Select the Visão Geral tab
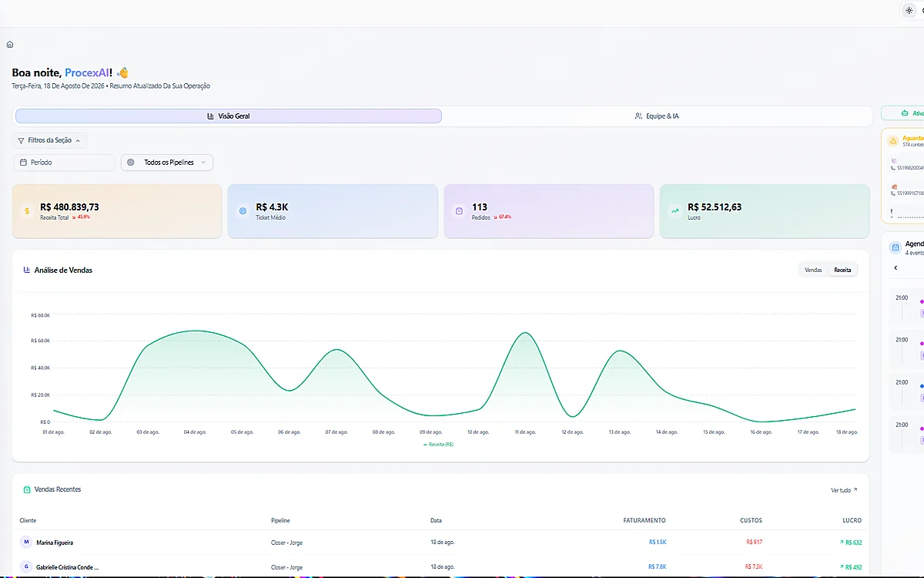The width and height of the screenshot is (924, 578). pos(229,116)
